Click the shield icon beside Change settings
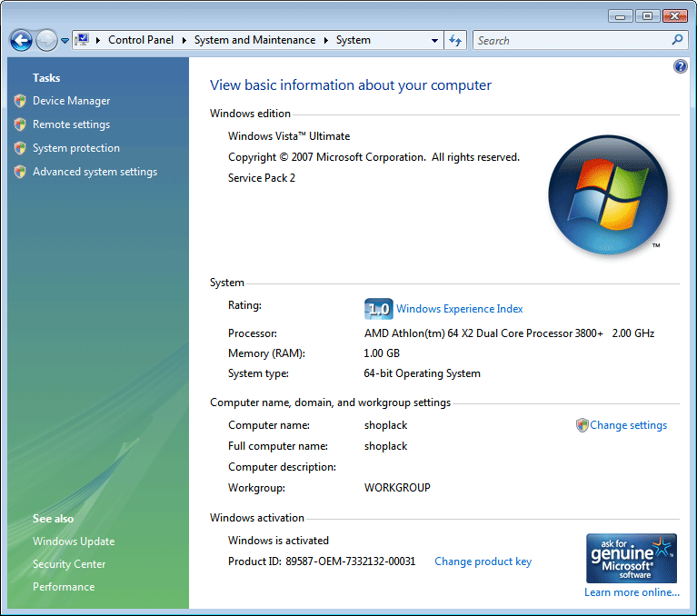This screenshot has height=616, width=697. click(582, 425)
